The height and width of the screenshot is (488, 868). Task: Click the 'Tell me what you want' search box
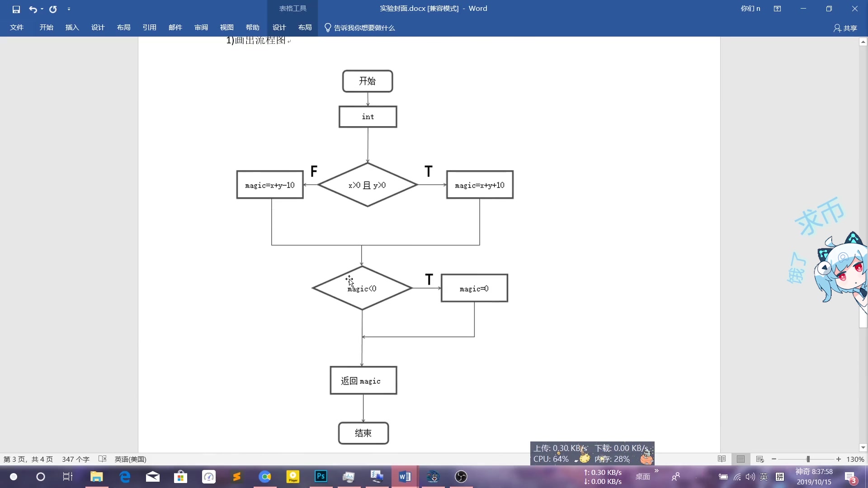pyautogui.click(x=364, y=28)
